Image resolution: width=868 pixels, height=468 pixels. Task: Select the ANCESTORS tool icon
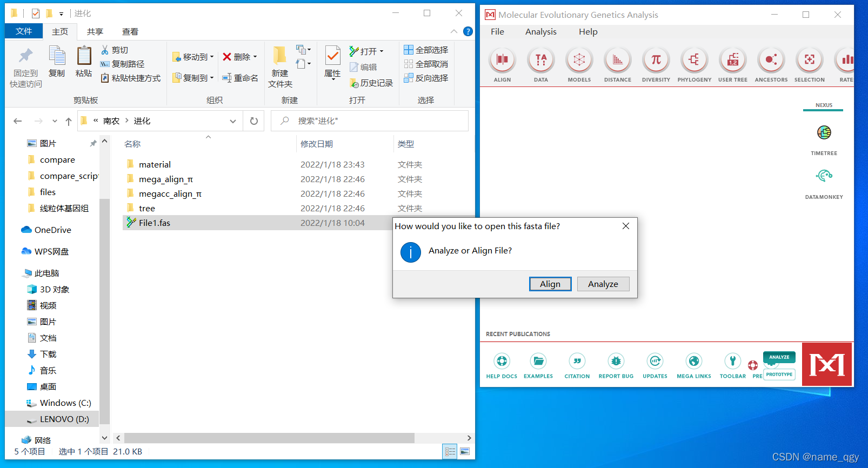(771, 60)
